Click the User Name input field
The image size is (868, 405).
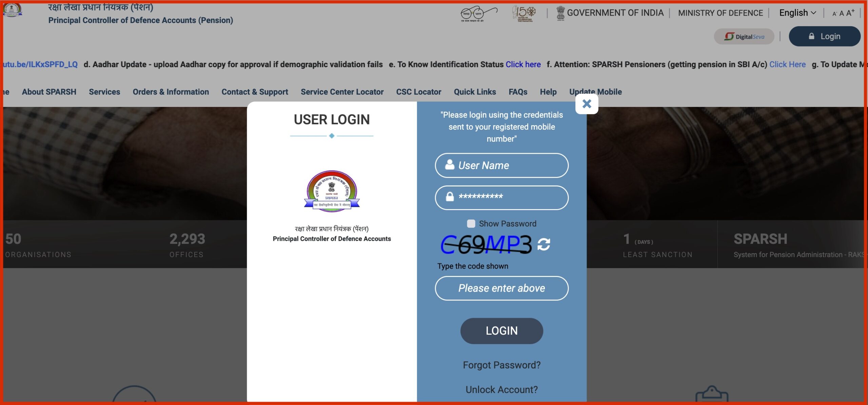[501, 165]
